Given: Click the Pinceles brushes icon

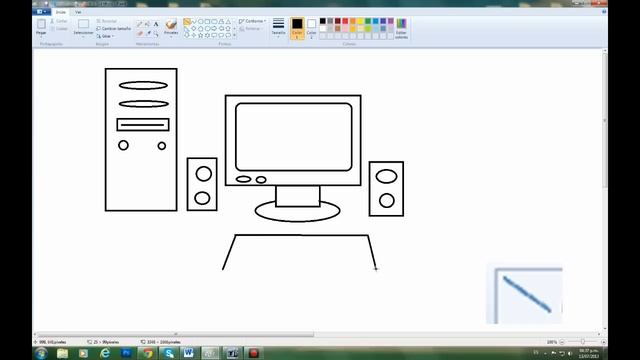Looking at the screenshot, I should pos(171,24).
